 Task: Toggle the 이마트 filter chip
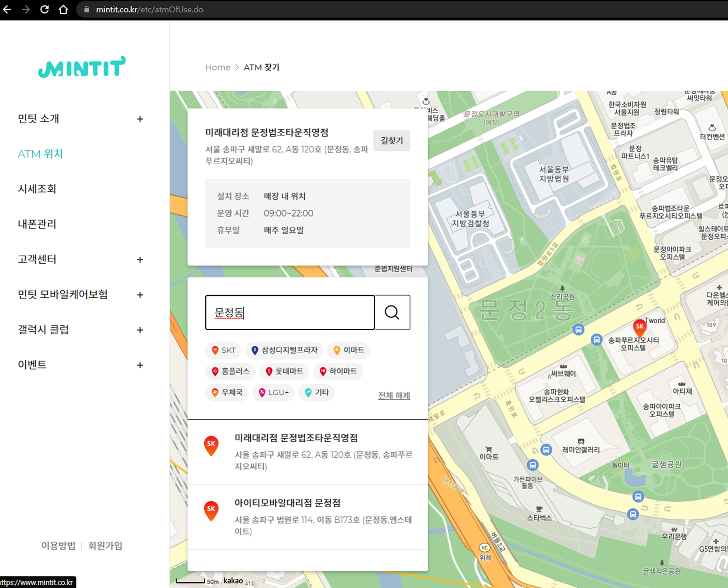tap(349, 350)
